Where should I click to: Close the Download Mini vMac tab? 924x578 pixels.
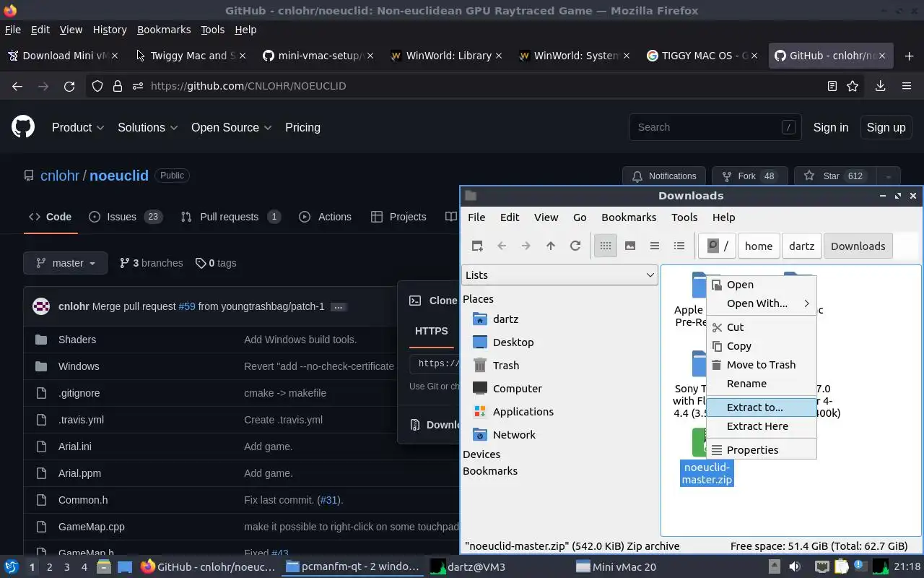coord(115,56)
